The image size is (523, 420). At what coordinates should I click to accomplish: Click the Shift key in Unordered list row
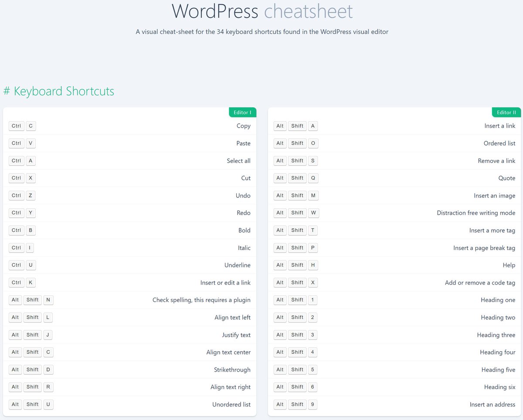(33, 405)
